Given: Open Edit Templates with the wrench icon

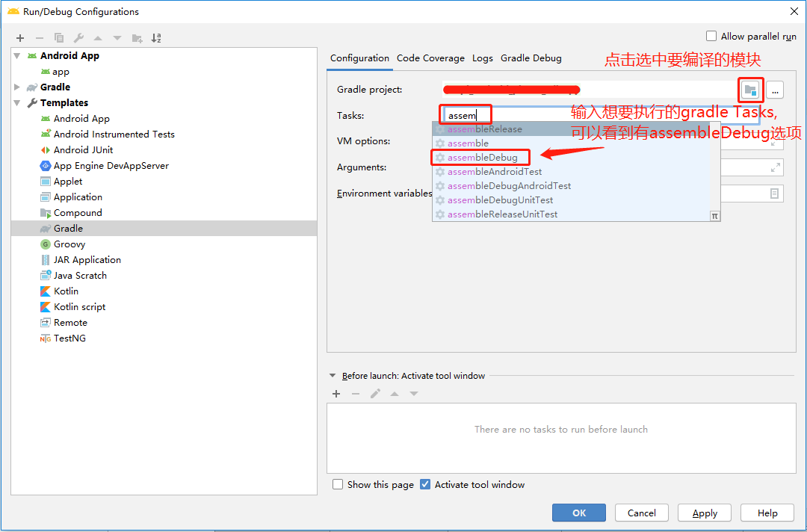Looking at the screenshot, I should (x=77, y=37).
